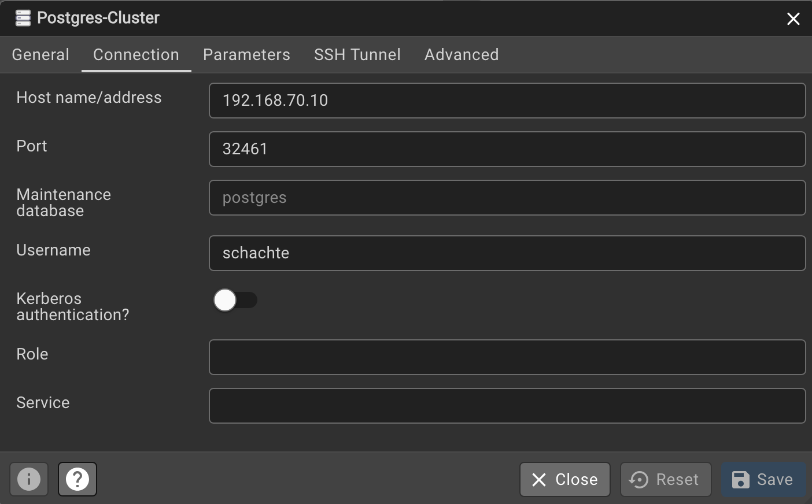Screen dimensions: 812x504
Task: Open the info icon button at bottom left
Action: point(29,479)
